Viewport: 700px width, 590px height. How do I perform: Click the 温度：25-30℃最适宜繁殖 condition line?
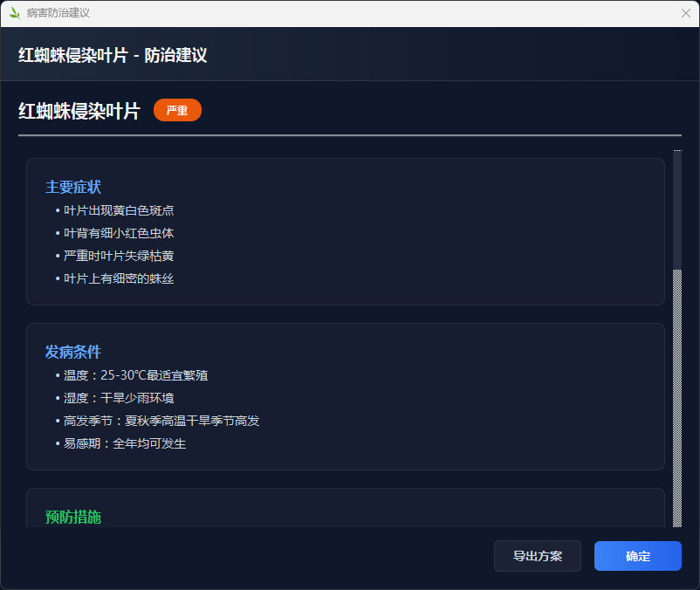(x=135, y=375)
